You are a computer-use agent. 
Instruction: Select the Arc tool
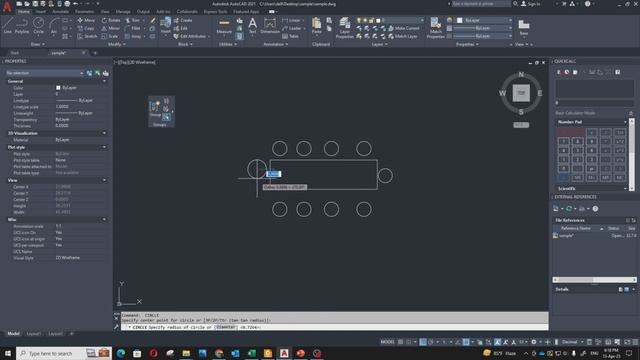(53, 26)
